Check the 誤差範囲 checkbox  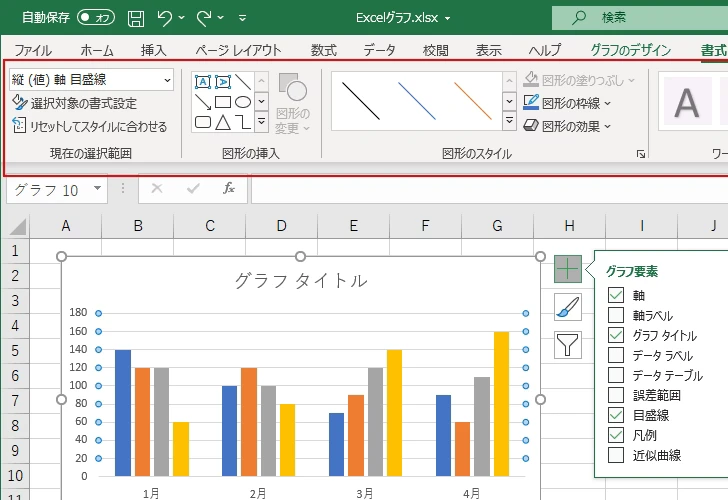[x=616, y=395]
